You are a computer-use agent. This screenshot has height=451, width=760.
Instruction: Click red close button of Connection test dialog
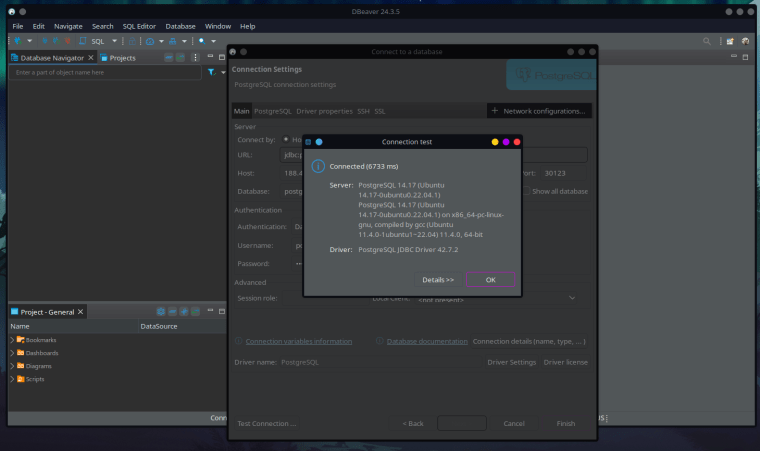(517, 142)
